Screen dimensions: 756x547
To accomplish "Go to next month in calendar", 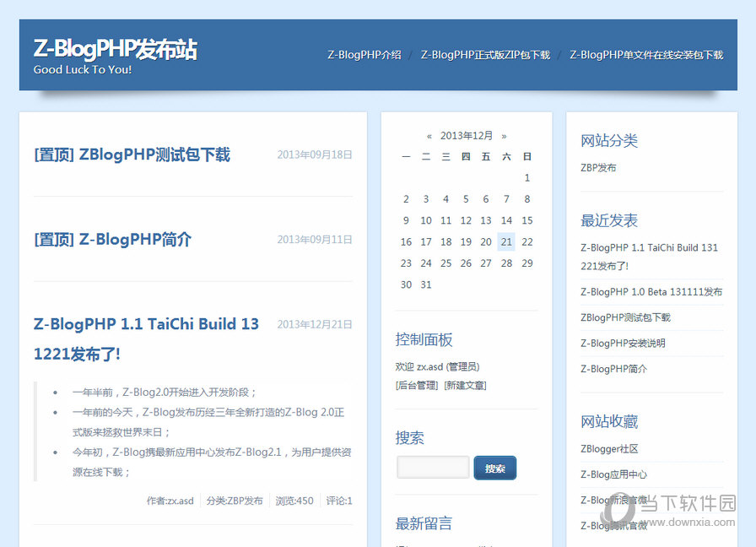I will (504, 136).
